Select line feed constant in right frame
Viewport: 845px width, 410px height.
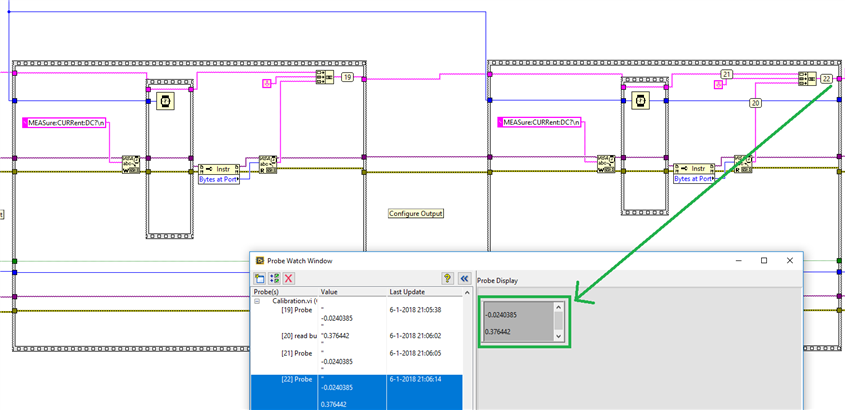[718, 84]
